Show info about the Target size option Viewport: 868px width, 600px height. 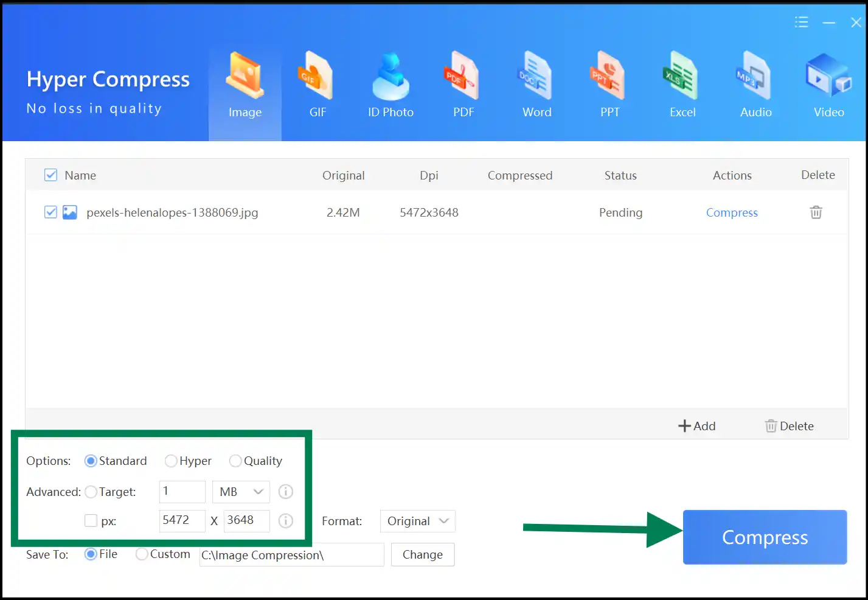point(285,492)
